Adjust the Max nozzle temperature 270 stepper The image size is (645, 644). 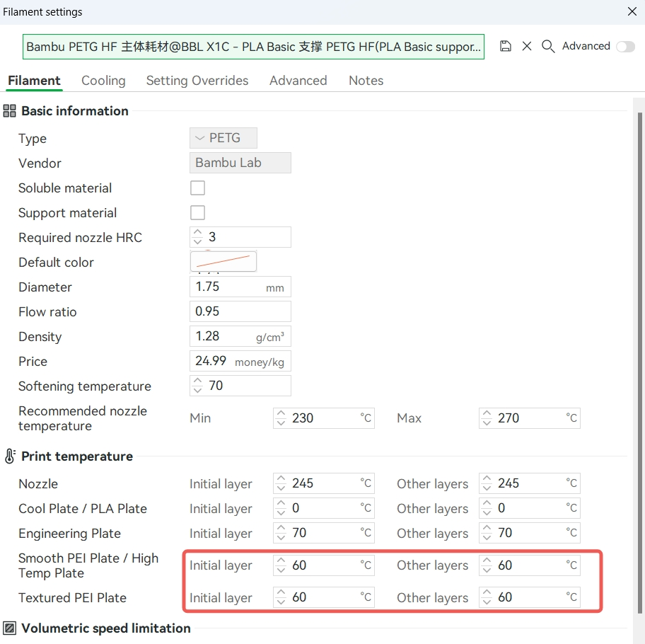[487, 418]
